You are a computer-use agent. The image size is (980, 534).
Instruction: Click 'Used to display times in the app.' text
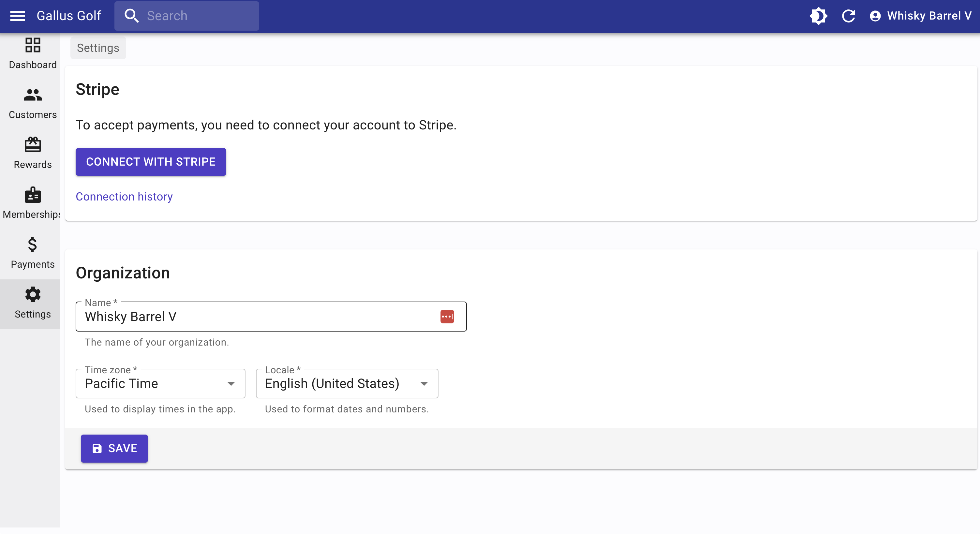(160, 409)
